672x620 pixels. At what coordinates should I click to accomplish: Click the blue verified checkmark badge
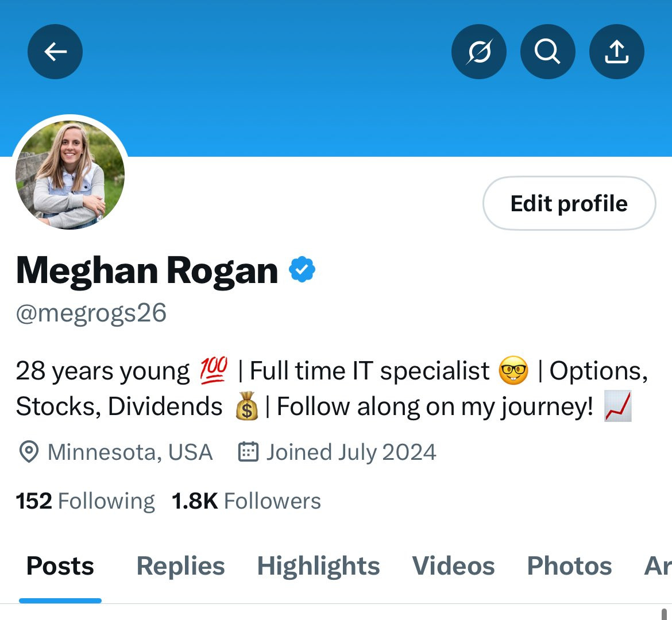(x=302, y=269)
